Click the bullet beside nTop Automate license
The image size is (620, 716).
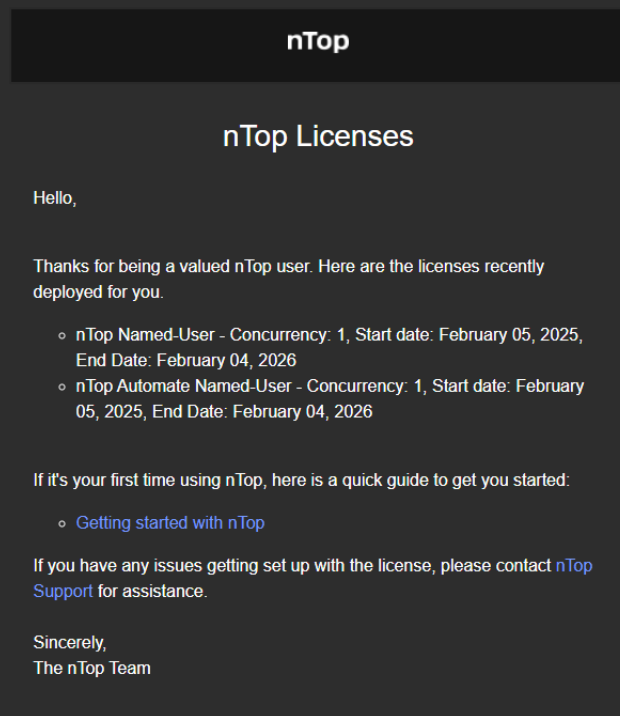click(x=63, y=387)
